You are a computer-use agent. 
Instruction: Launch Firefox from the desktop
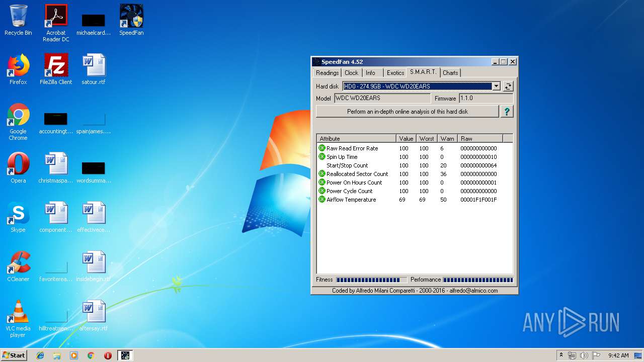click(x=18, y=69)
